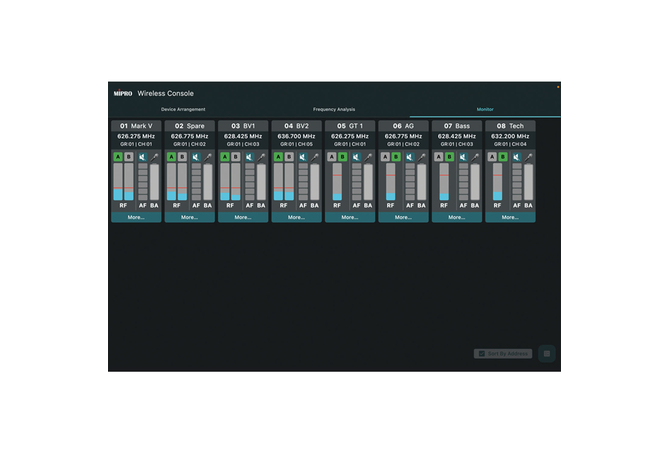Click the microphone icon on 06 AG

point(422,157)
